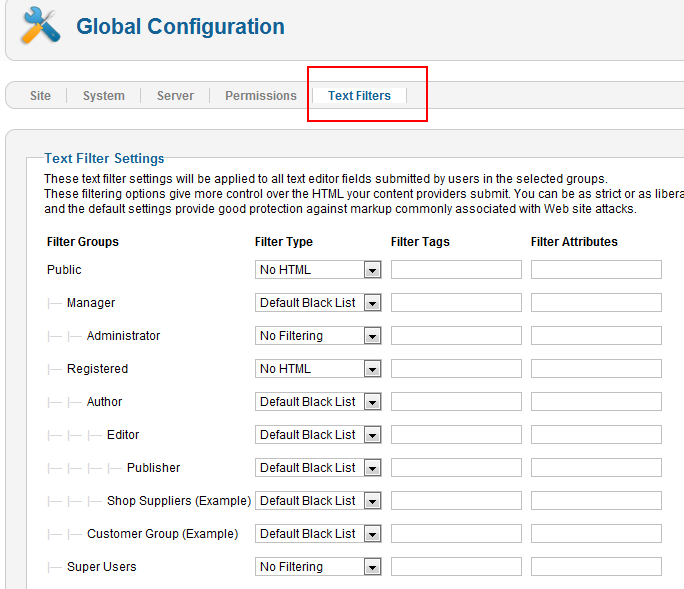The image size is (684, 589).
Task: Click Filter Tags field for Author
Action: point(456,402)
